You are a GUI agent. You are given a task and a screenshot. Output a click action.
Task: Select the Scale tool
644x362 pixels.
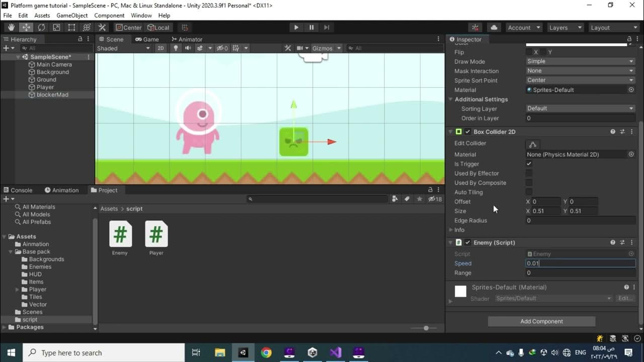coord(56,28)
